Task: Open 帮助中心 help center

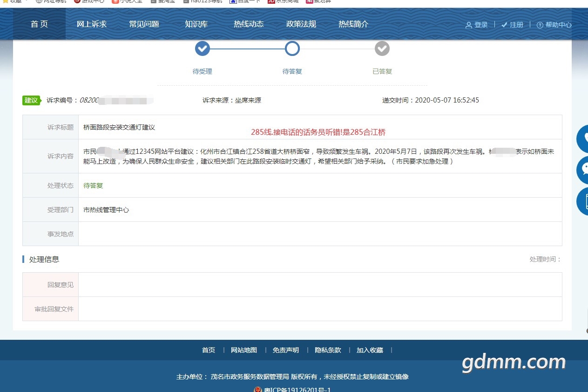Action: (554, 25)
